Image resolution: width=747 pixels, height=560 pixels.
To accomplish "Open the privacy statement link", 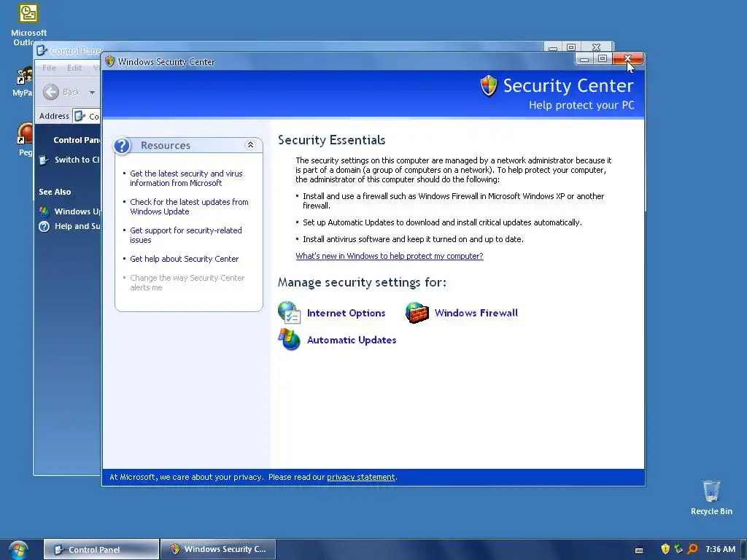I will pos(360,477).
